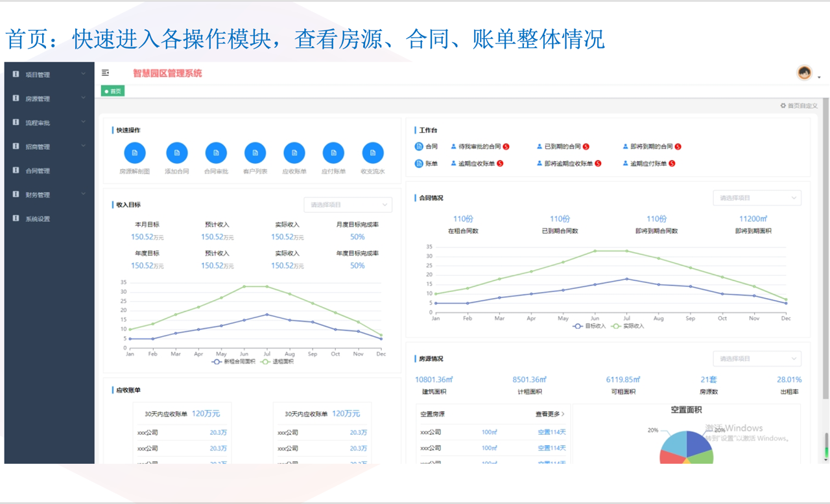Click the 智慧园区管理系统 title
The width and height of the screenshot is (830, 504).
point(167,73)
